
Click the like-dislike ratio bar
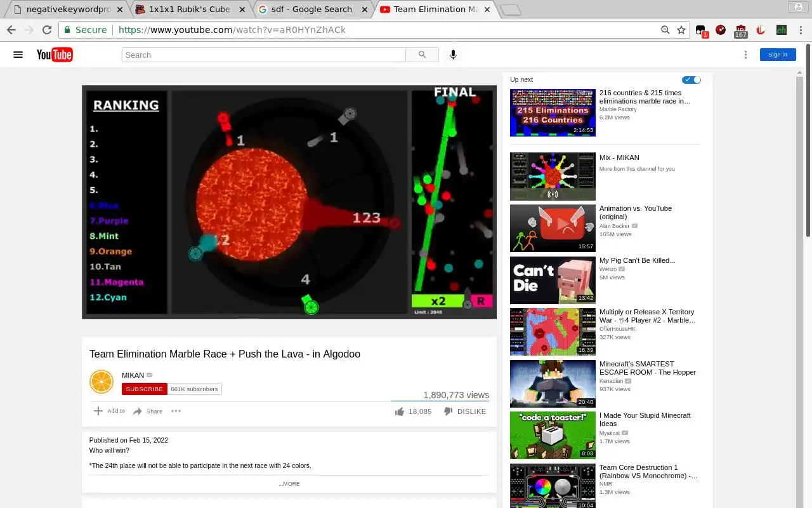pyautogui.click(x=440, y=401)
